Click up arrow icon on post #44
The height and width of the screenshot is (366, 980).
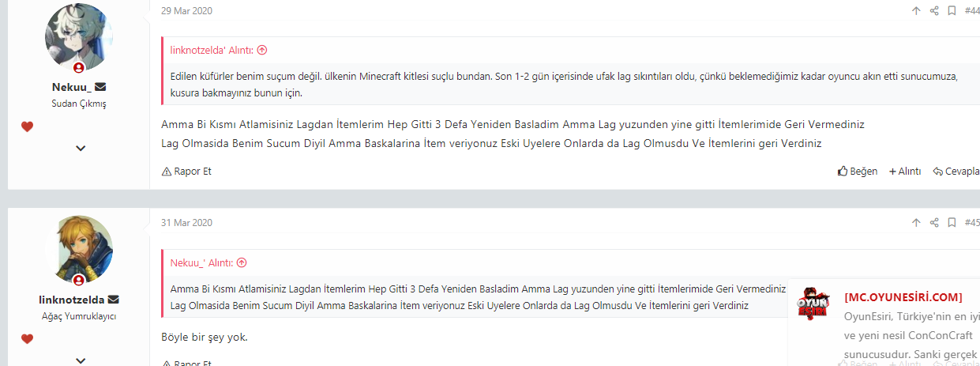916,11
